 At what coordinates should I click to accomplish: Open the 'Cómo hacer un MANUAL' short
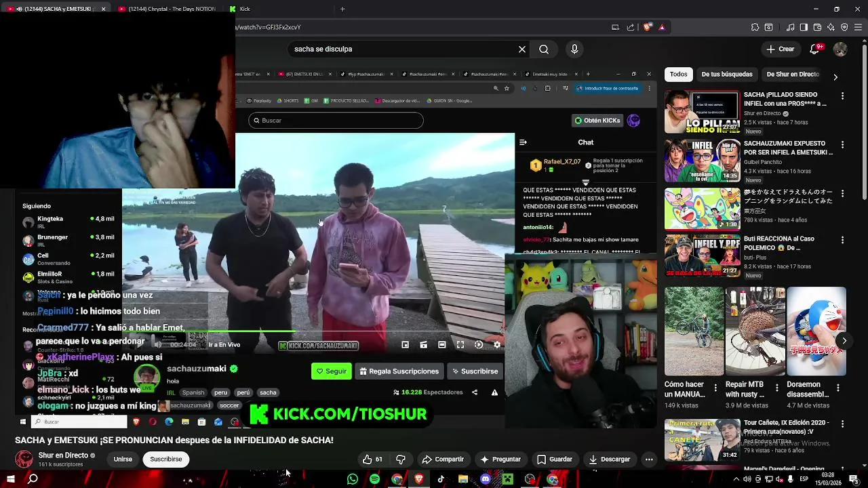click(694, 331)
